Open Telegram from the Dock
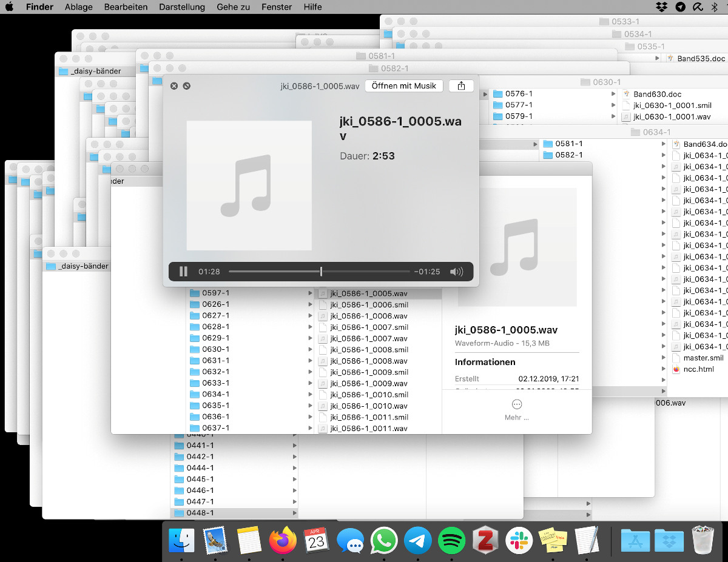 coord(417,540)
